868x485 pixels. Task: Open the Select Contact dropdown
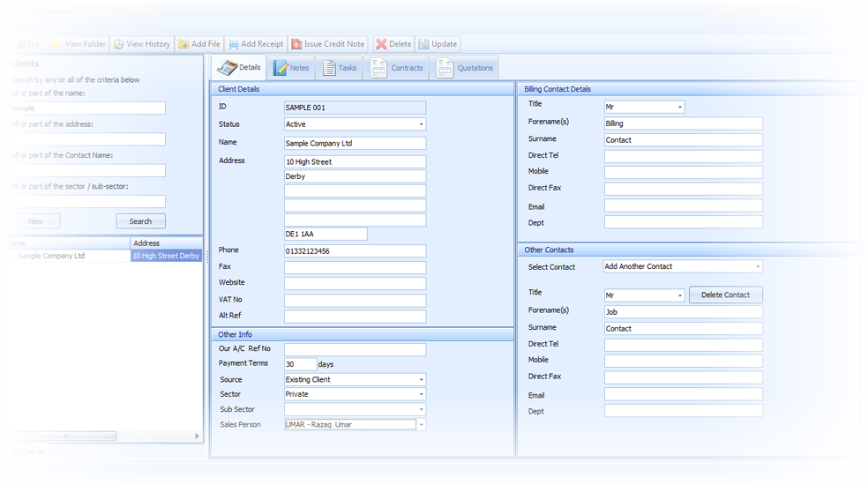(757, 267)
